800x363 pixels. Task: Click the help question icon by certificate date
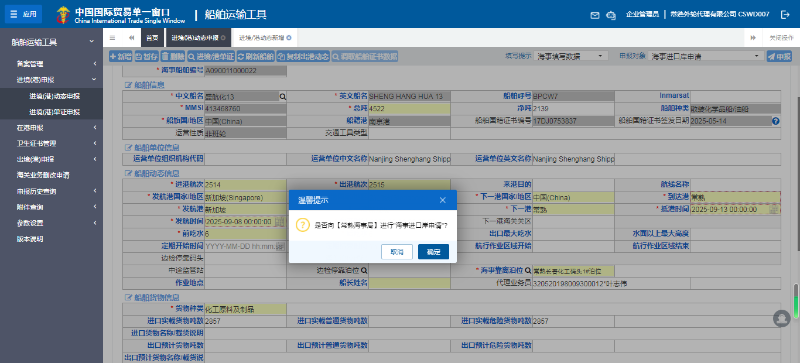tap(776, 121)
